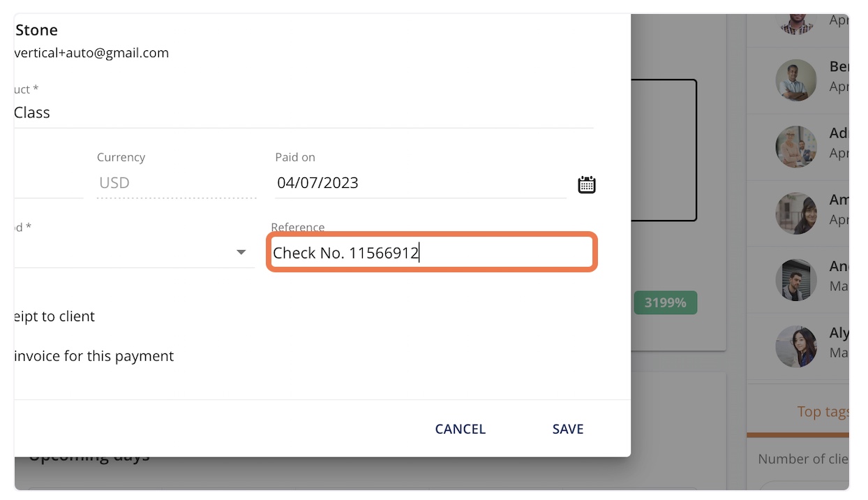Open the avatar beside 'An' client entry
The height and width of the screenshot is (500, 868).
click(x=796, y=280)
